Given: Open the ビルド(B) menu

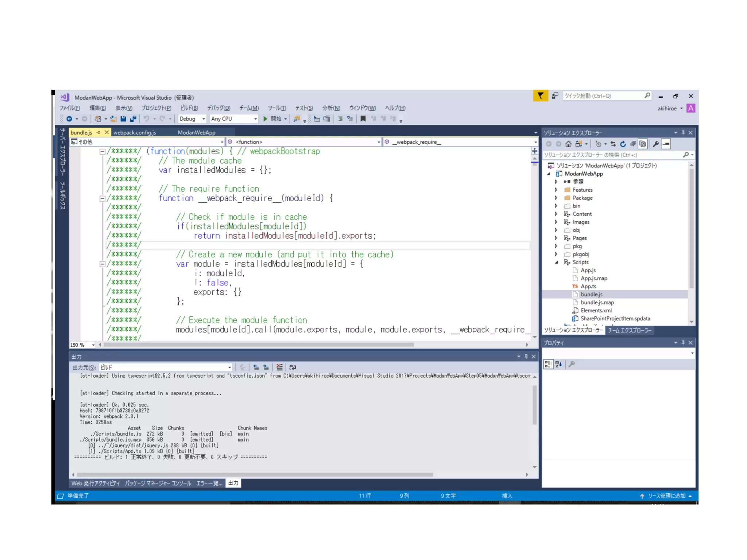Looking at the screenshot, I should pyautogui.click(x=189, y=108).
